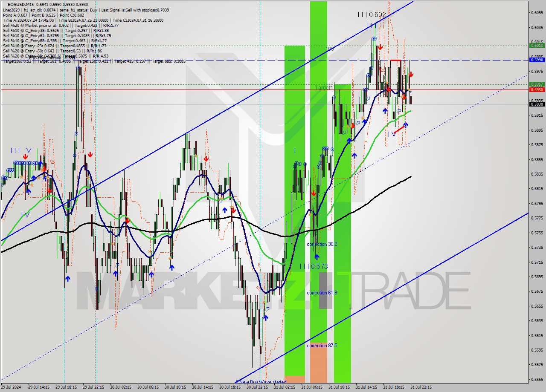Click the 0.5775 price axis label
The image size is (546, 392).
point(537,218)
